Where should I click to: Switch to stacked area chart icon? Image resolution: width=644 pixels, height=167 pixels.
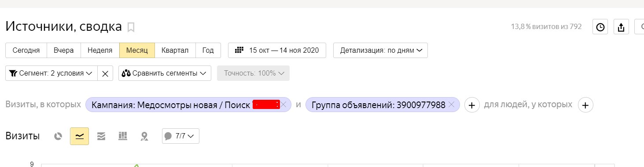(101, 136)
